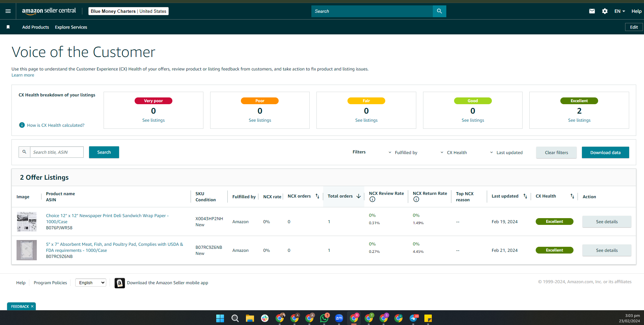Open the mail messages icon
644x325 pixels.
tap(592, 11)
